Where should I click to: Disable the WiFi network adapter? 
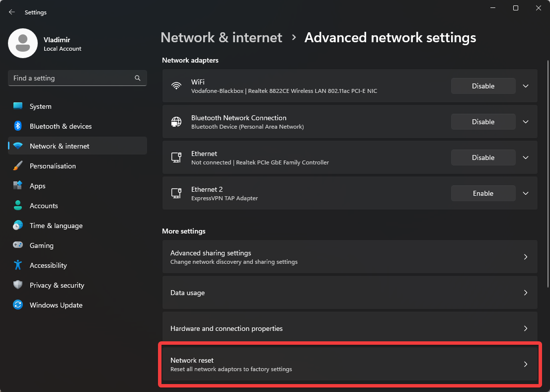pyautogui.click(x=483, y=86)
